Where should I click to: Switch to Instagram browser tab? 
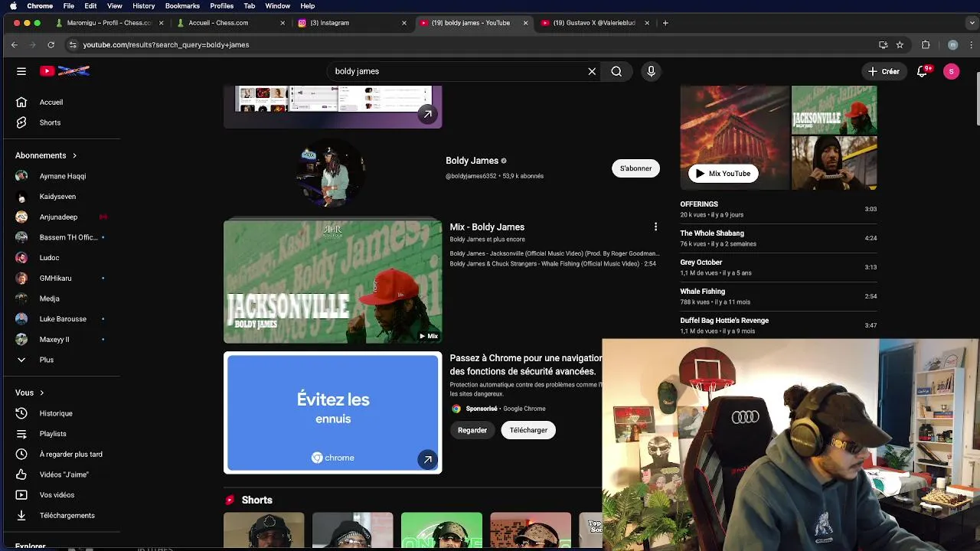pos(351,23)
